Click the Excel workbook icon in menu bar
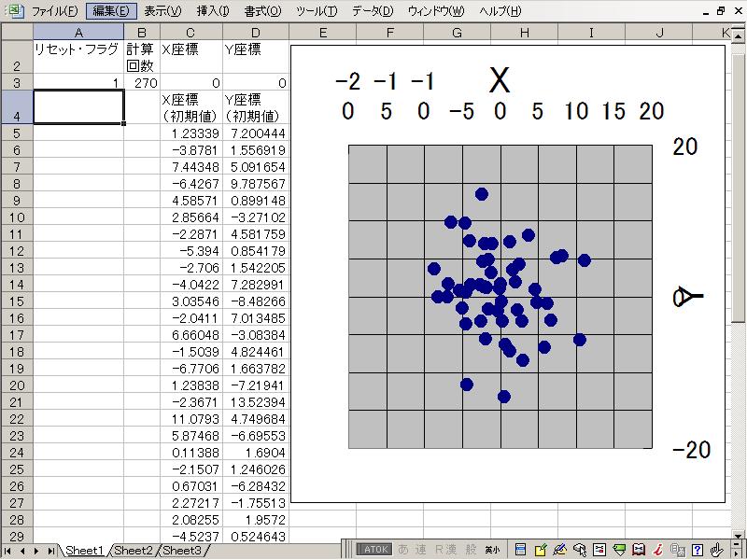 tap(15, 11)
